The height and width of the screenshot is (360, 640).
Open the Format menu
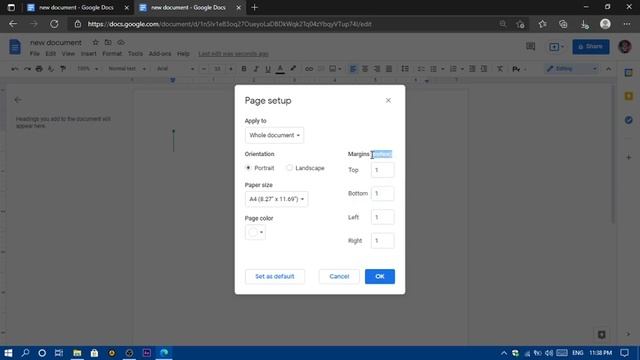coord(112,54)
